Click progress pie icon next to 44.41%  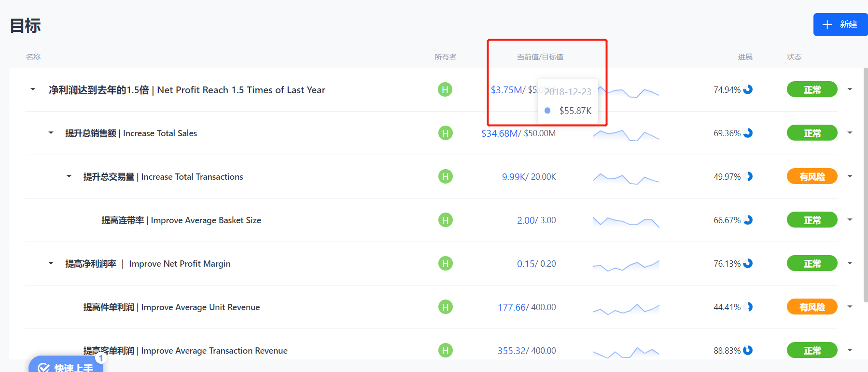(749, 307)
